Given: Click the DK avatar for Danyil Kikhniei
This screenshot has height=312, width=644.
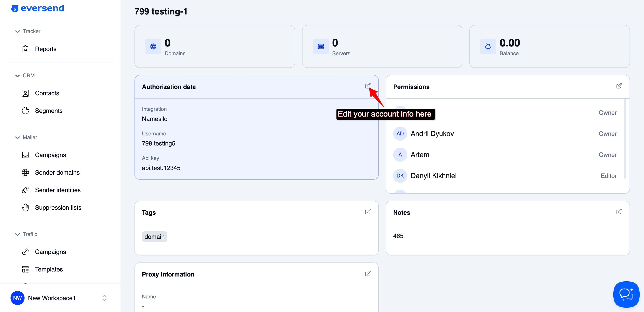Looking at the screenshot, I should pyautogui.click(x=400, y=176).
